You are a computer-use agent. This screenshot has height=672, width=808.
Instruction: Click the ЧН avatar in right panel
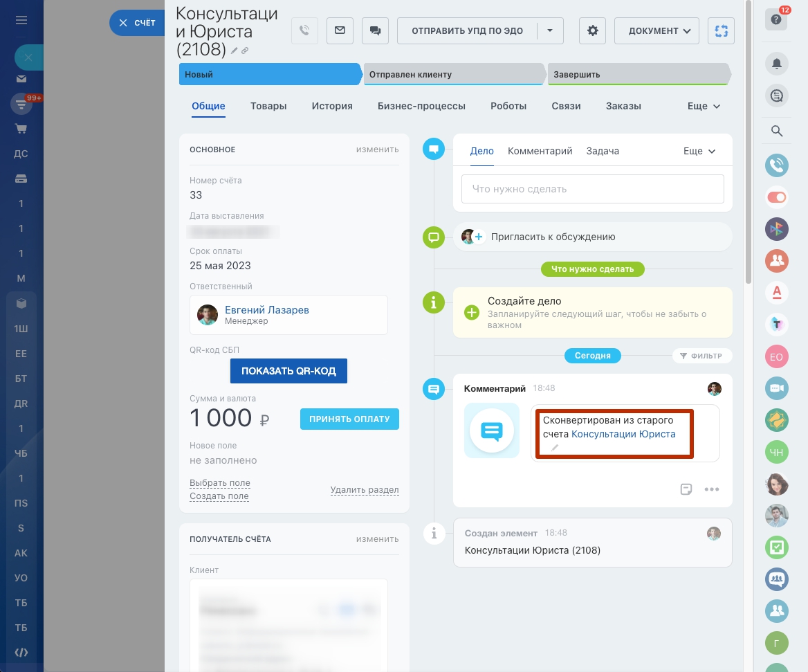tap(777, 452)
